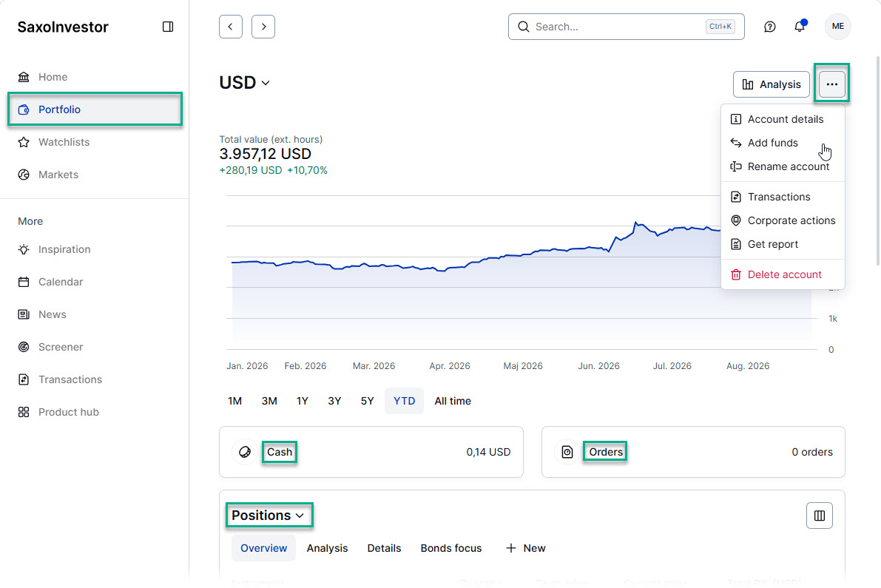Click the Watchlists star icon
The height and width of the screenshot is (588, 881).
[x=24, y=142]
